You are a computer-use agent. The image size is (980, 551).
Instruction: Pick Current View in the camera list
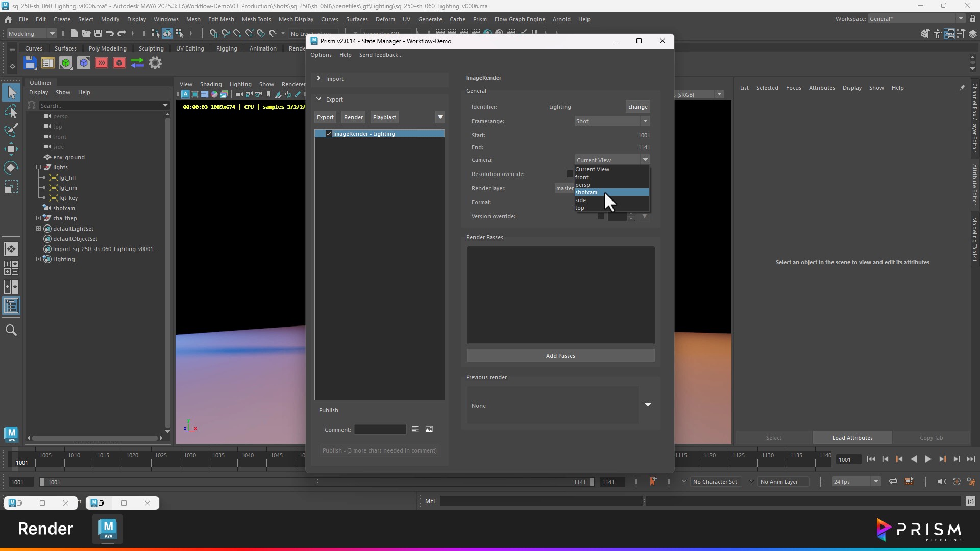tap(612, 169)
